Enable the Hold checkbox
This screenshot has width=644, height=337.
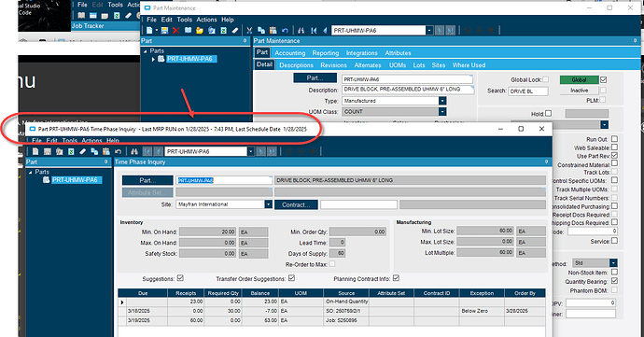(x=548, y=114)
